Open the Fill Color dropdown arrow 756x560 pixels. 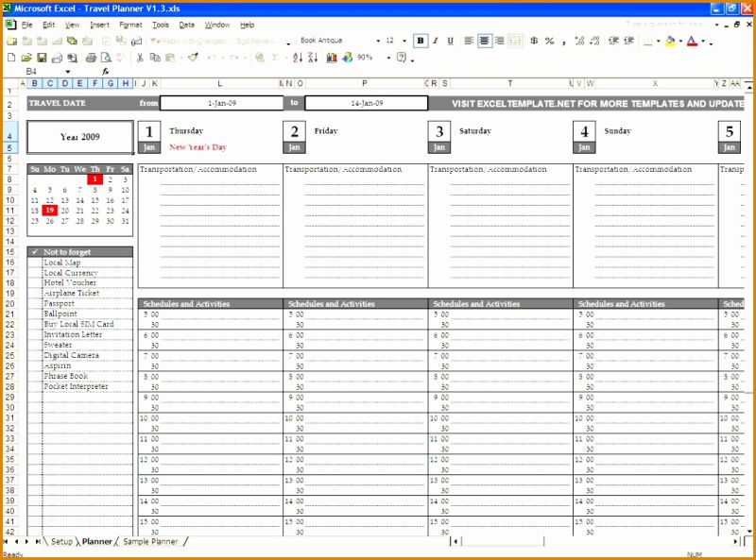coord(680,41)
